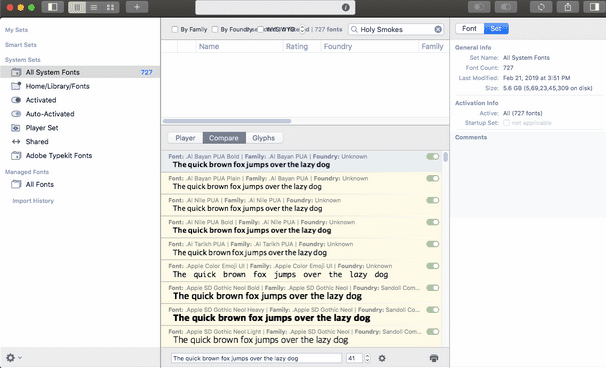Sort by Family column header
This screenshot has width=606, height=368.
point(434,46)
